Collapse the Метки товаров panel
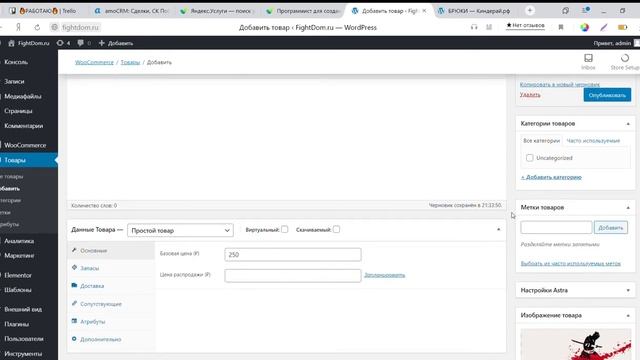Viewport: 640px width, 360px height. tap(628, 208)
